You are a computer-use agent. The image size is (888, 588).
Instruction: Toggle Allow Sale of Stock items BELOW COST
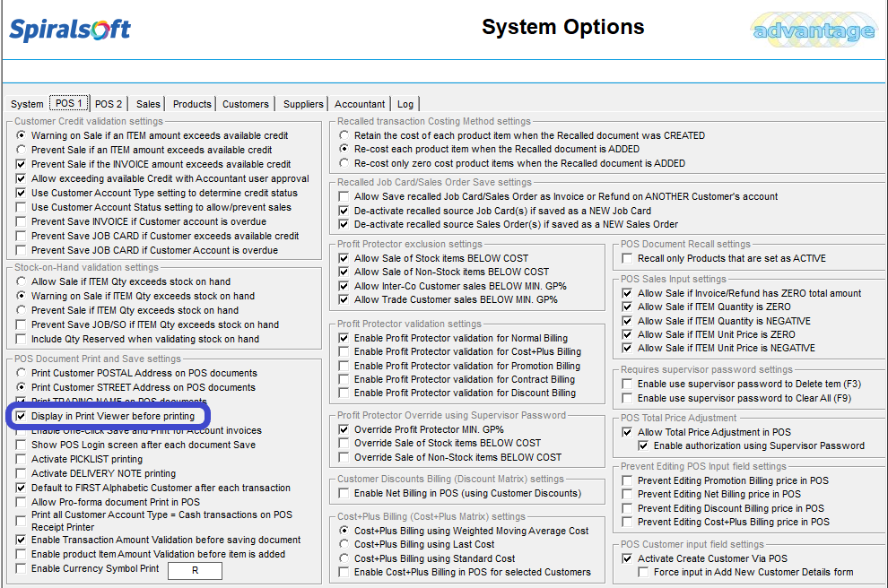tap(344, 258)
